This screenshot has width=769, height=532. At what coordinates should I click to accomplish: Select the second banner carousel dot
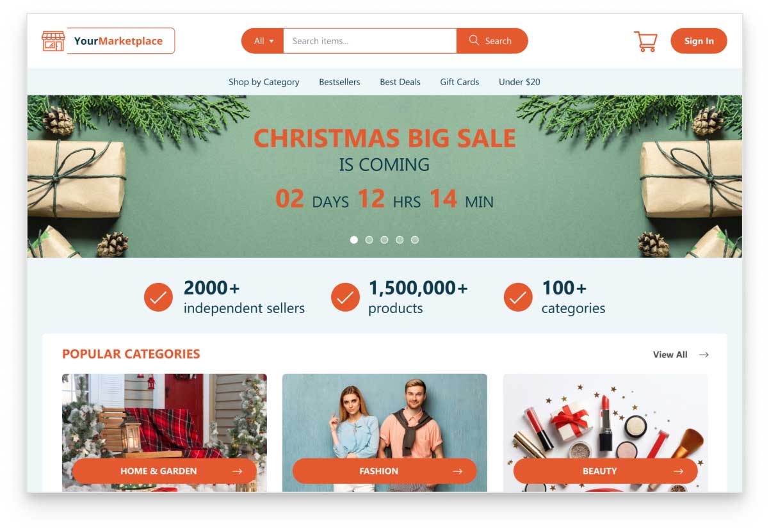pyautogui.click(x=369, y=240)
